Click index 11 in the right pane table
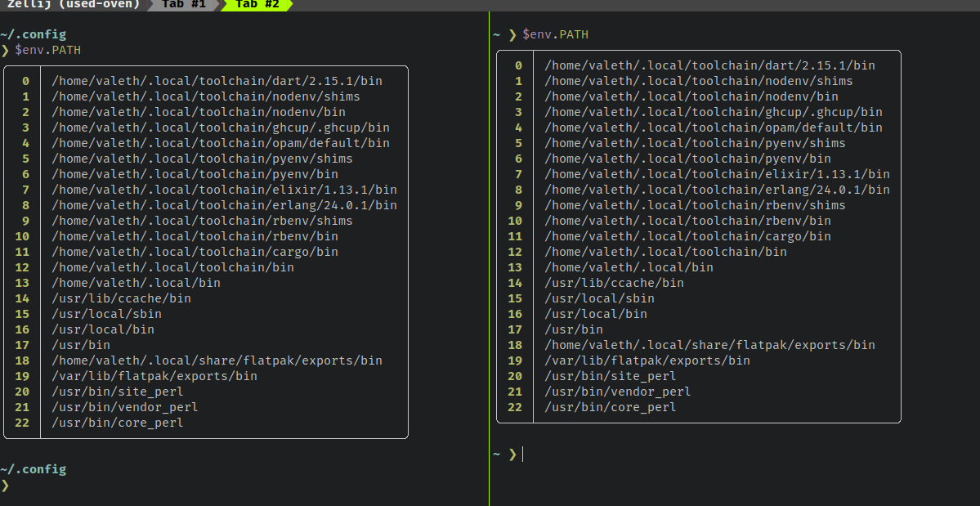The width and height of the screenshot is (980, 506). click(x=514, y=236)
